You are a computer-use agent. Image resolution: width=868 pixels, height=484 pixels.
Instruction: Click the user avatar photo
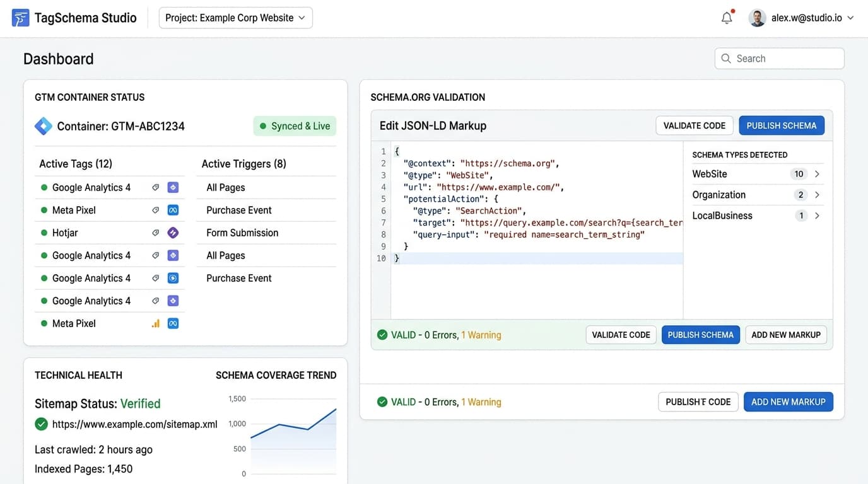coord(757,18)
